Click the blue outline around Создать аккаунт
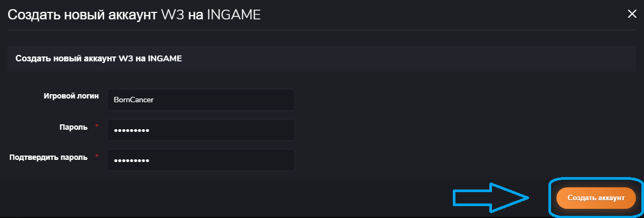This screenshot has width=644, height=218. click(549, 198)
